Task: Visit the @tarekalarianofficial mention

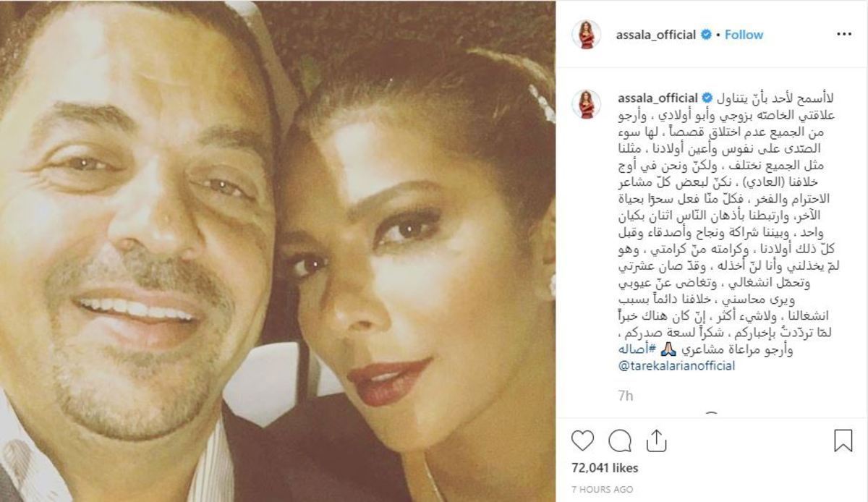Action: pyautogui.click(x=676, y=365)
